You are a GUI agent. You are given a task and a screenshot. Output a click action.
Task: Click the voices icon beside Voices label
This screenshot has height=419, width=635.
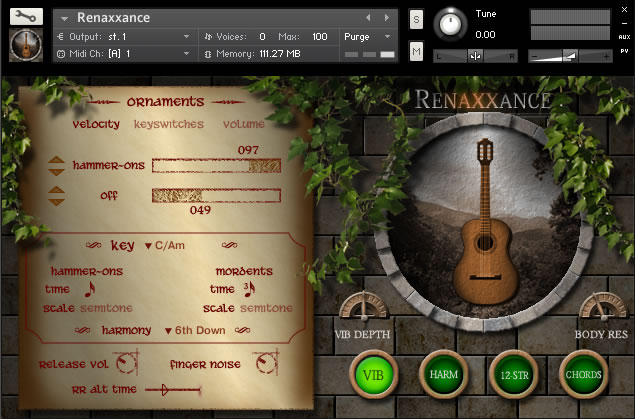point(208,37)
